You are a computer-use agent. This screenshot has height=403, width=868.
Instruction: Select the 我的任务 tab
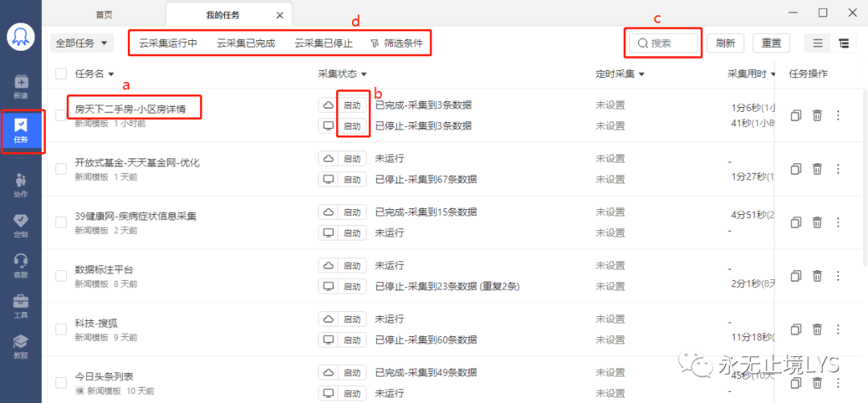223,15
